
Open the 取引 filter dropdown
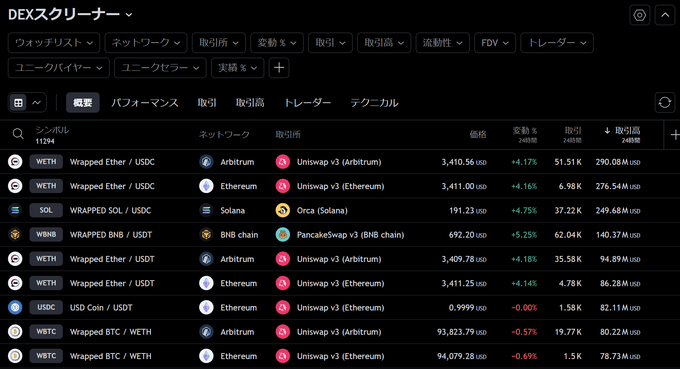[x=330, y=42]
